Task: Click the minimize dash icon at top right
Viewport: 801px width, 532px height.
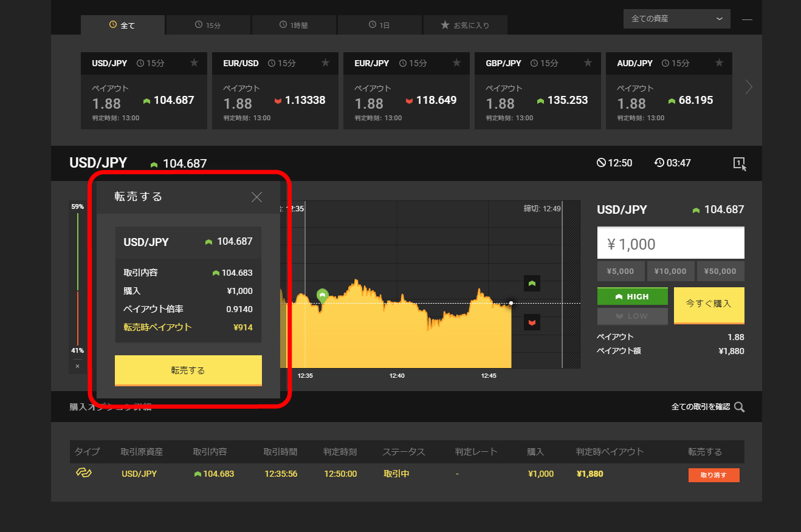Action: [747, 19]
